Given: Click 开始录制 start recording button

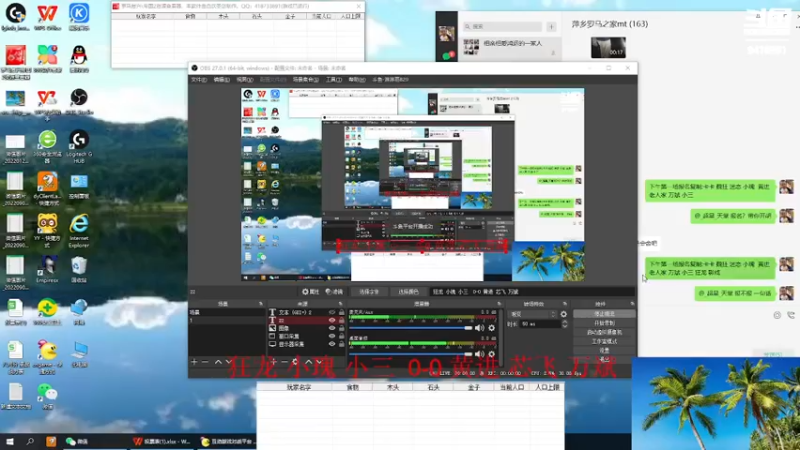Looking at the screenshot, I should click(604, 323).
